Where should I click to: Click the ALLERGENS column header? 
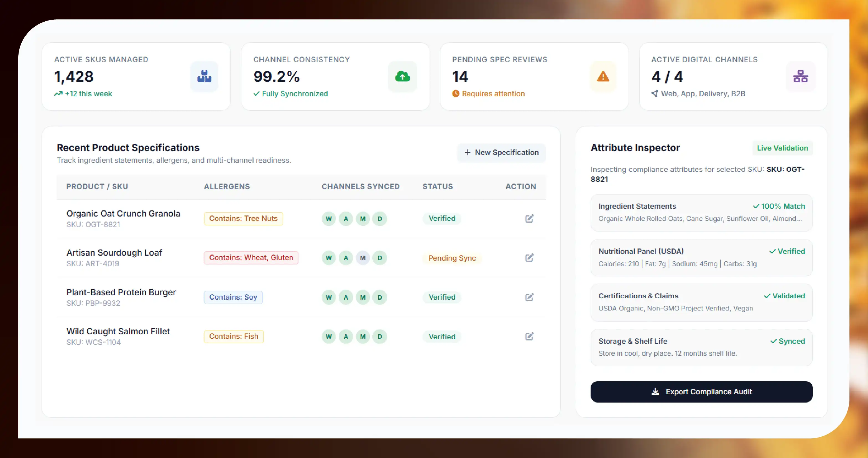(x=227, y=186)
